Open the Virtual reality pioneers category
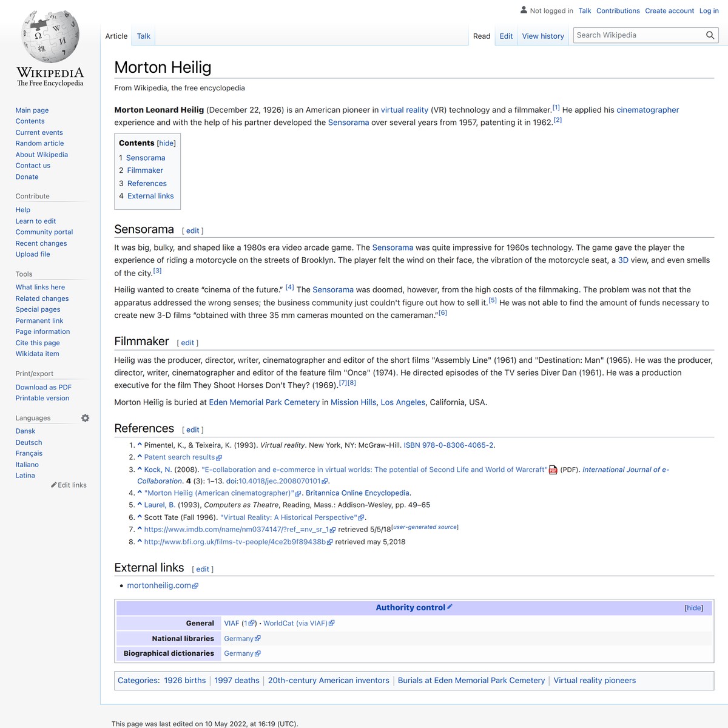 pyautogui.click(x=595, y=680)
